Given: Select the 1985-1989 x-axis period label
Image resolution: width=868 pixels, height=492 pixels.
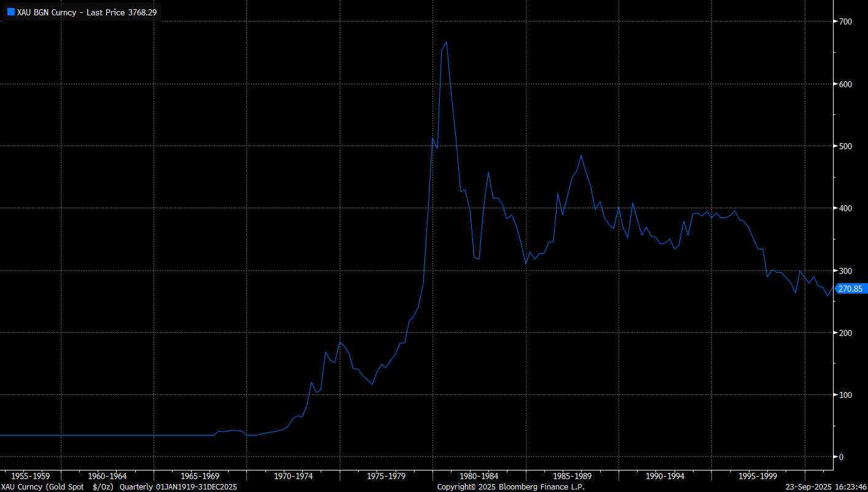Looking at the screenshot, I should coord(572,476).
